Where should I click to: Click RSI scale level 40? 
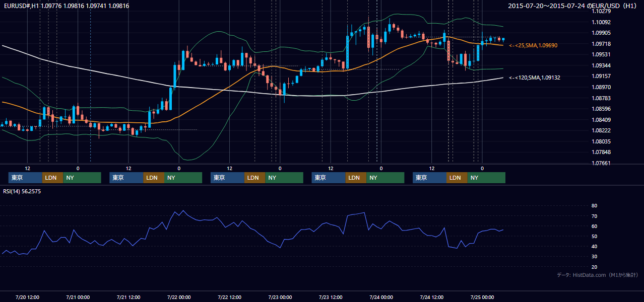tap(595, 246)
